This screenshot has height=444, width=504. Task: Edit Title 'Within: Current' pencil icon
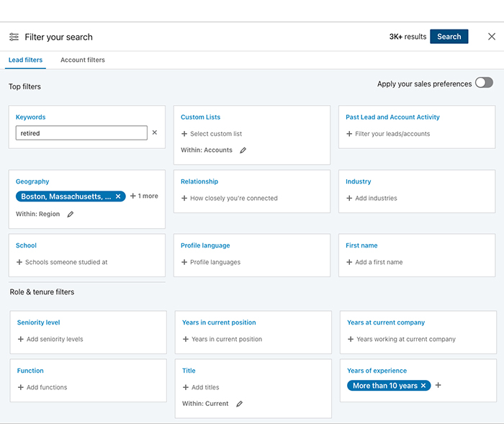click(239, 404)
